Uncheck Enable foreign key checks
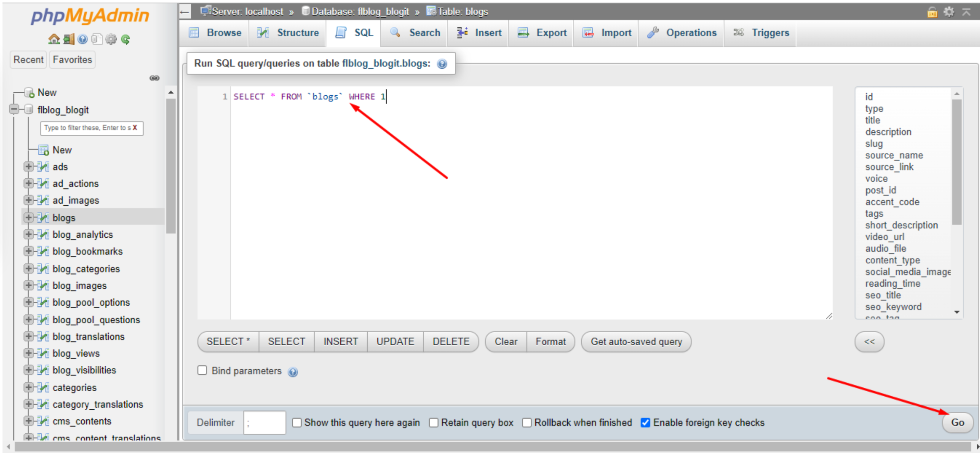Viewport: 980px width, 456px height. (x=645, y=423)
